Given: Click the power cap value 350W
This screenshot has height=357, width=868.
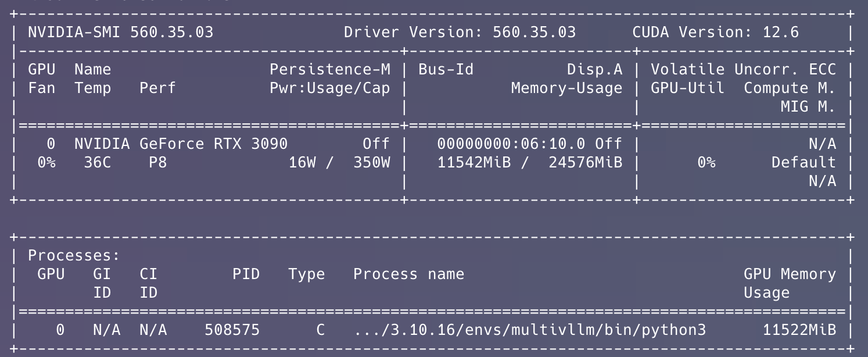Looking at the screenshot, I should [371, 162].
